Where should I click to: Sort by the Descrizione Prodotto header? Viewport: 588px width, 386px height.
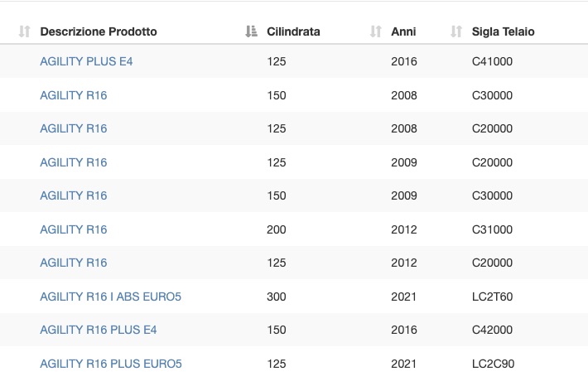pyautogui.click(x=99, y=31)
